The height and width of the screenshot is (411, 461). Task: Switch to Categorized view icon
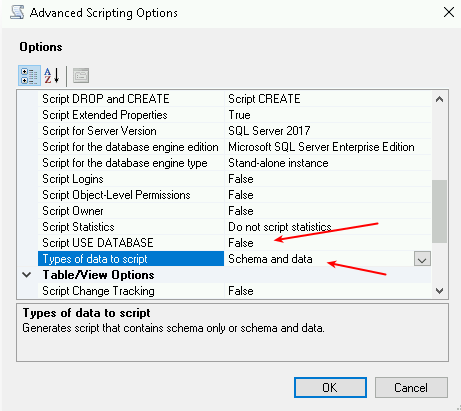pyautogui.click(x=29, y=76)
